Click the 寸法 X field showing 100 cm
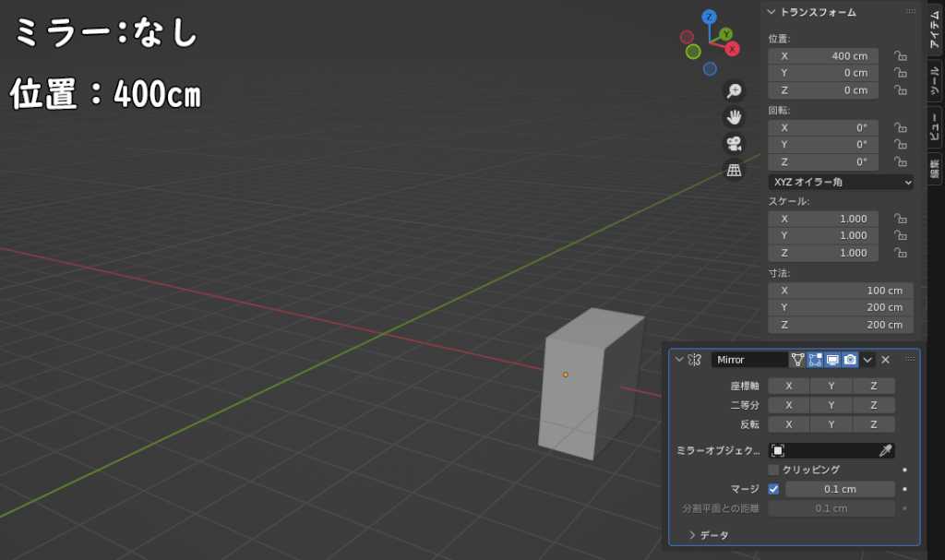The height and width of the screenshot is (560, 945). point(841,291)
